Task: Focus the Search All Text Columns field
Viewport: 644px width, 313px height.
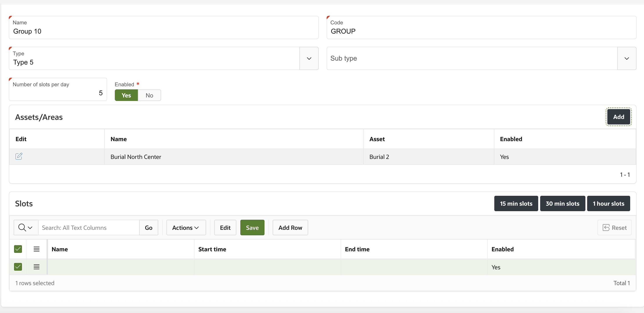Action: [88, 227]
